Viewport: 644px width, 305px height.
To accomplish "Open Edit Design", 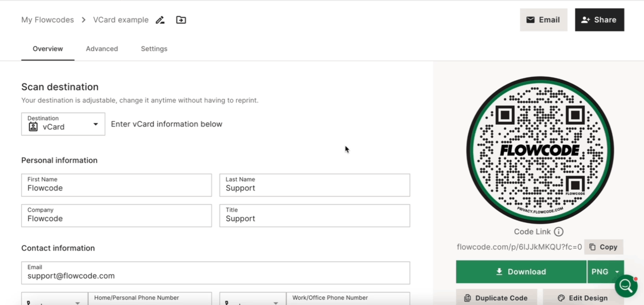I will coord(583,298).
